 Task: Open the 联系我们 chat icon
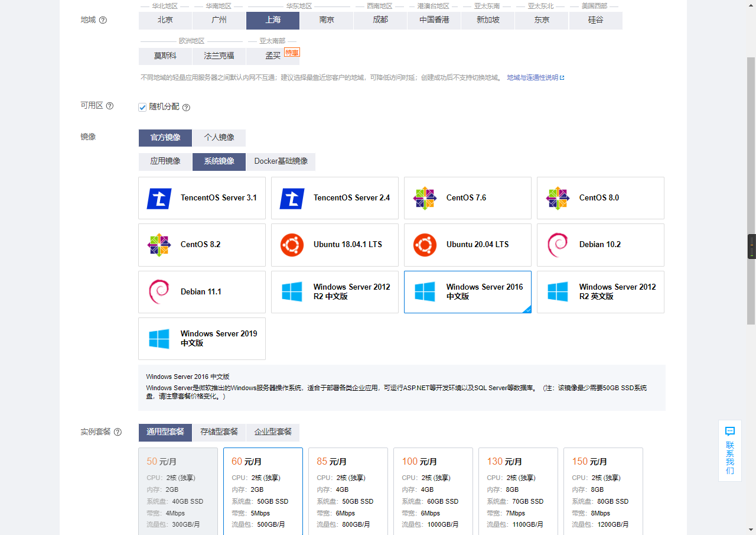pyautogui.click(x=730, y=432)
